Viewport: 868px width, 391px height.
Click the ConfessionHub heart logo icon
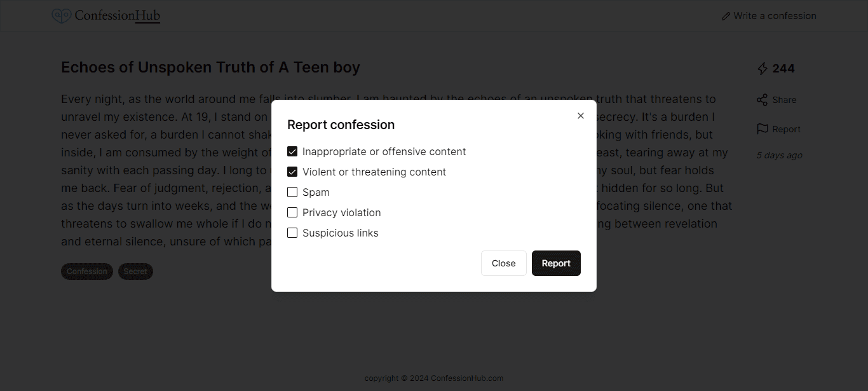pos(61,16)
